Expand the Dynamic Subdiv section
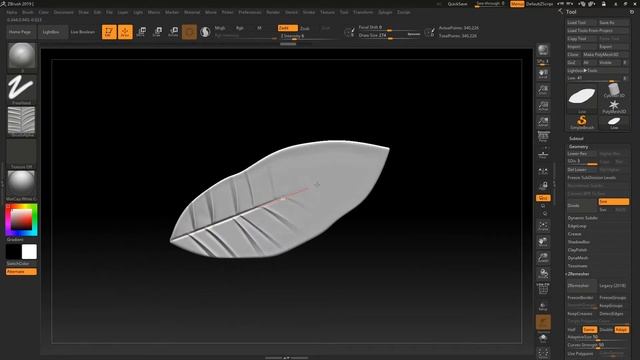The width and height of the screenshot is (640, 360). click(x=582, y=218)
